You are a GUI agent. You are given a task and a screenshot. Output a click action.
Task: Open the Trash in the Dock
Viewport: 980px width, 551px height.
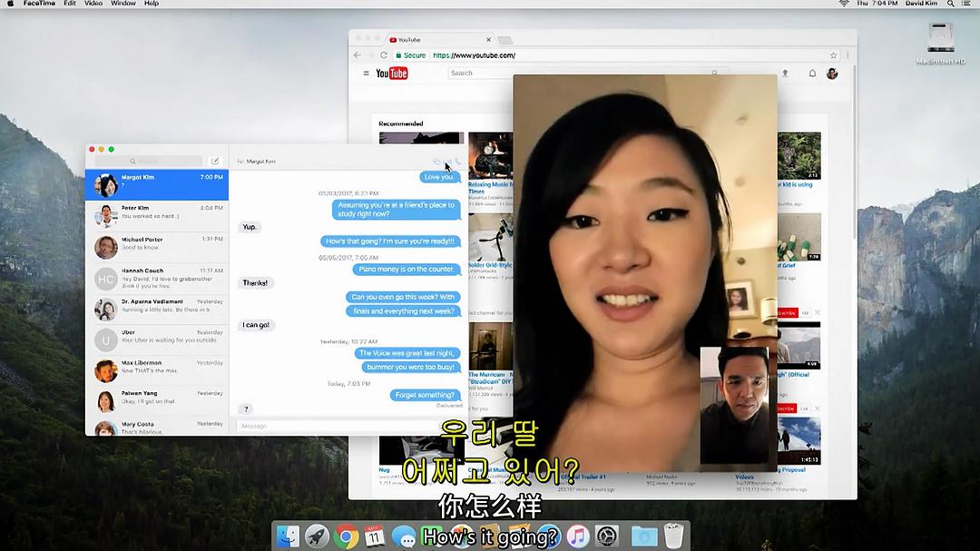tap(673, 536)
